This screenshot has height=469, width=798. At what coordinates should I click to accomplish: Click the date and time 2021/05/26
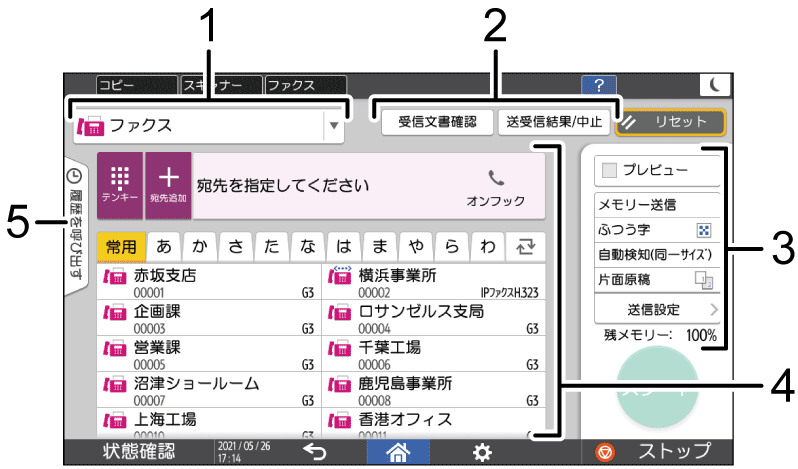click(244, 452)
